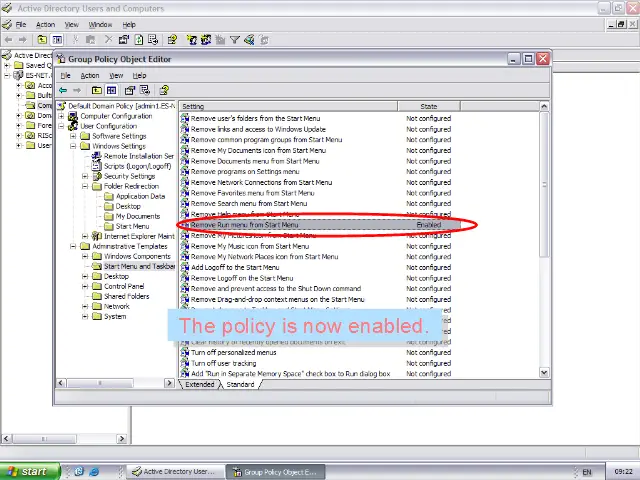Expand Software Settings node

click(x=73, y=136)
